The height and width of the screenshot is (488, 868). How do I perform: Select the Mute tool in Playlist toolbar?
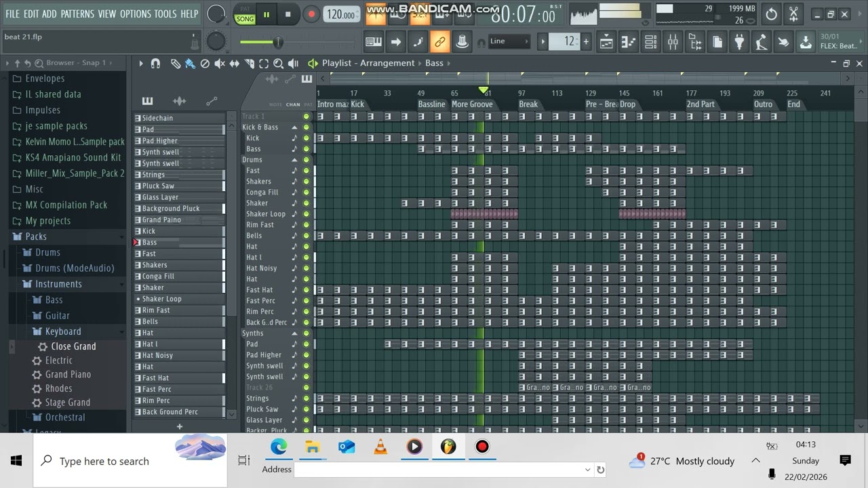(x=220, y=63)
